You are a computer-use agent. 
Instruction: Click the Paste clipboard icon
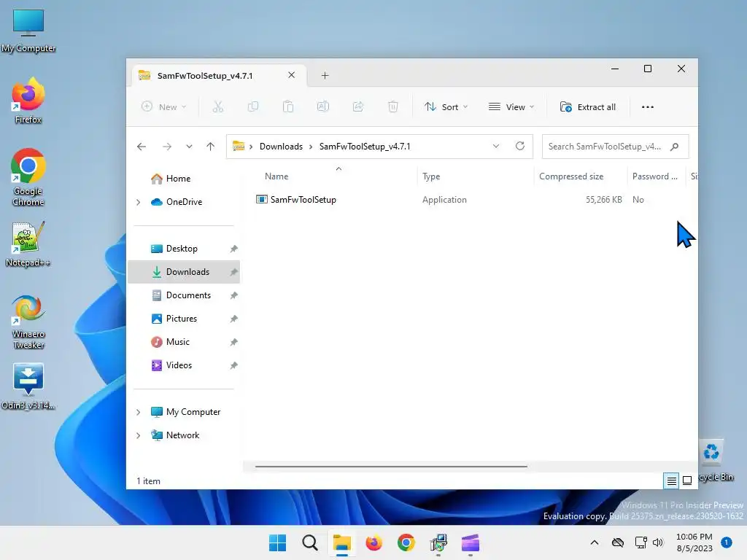click(x=287, y=106)
